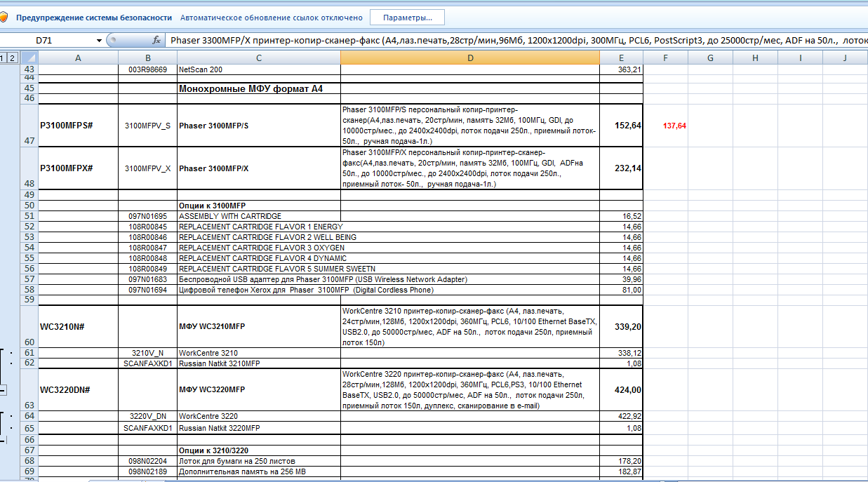Select cell WC3210N#
Viewport: 868px width, 482px height.
pyautogui.click(x=78, y=326)
